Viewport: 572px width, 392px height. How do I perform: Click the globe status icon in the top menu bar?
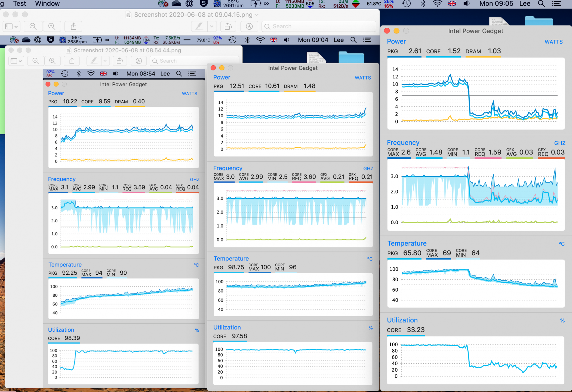click(163, 3)
